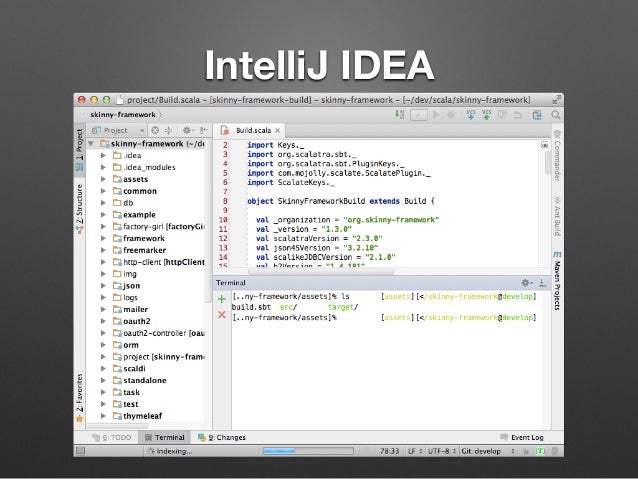Open the Ant Build side panel
638x479 pixels.
click(x=557, y=216)
